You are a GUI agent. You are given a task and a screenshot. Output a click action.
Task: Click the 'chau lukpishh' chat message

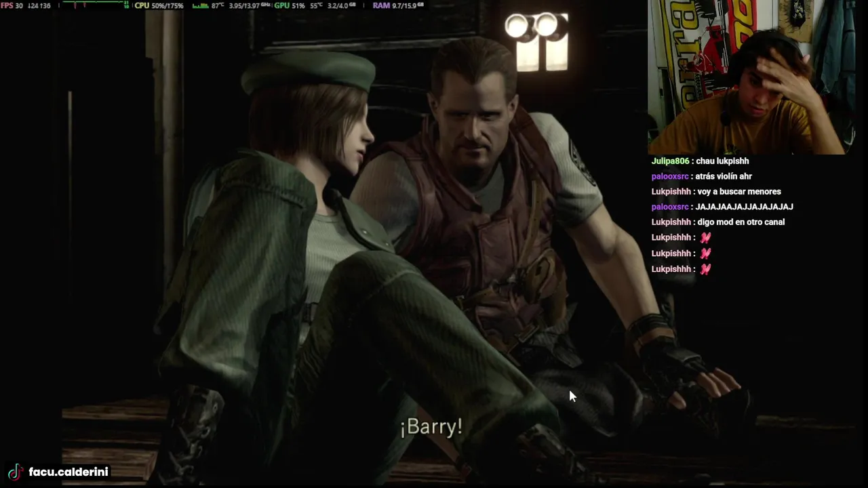pyautogui.click(x=722, y=161)
